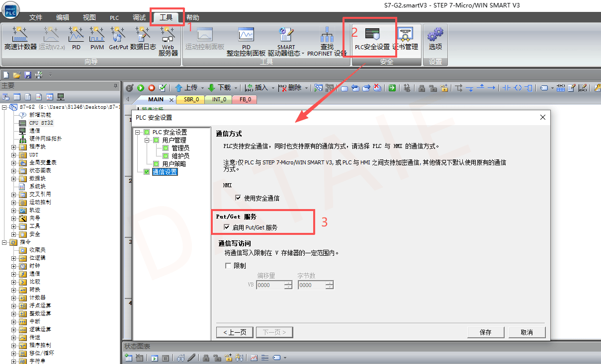This screenshot has height=364, width=601.
Task: Open PID 整定控制面板
Action: coord(246,42)
